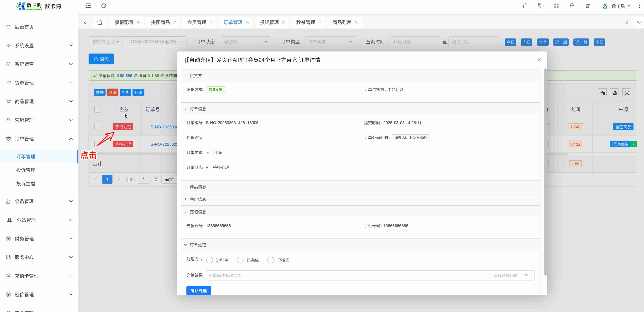Select the 已撤回 radio option
The height and width of the screenshot is (312, 644).
pyautogui.click(x=270, y=260)
